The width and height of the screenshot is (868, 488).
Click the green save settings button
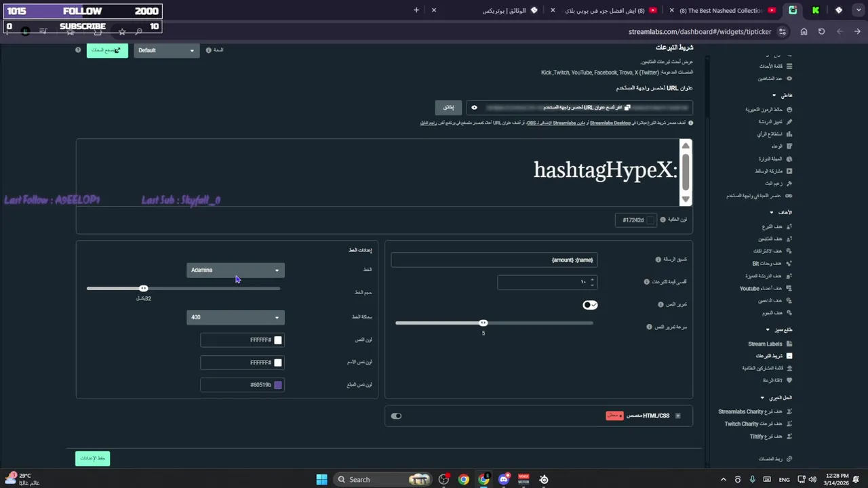pyautogui.click(x=92, y=459)
